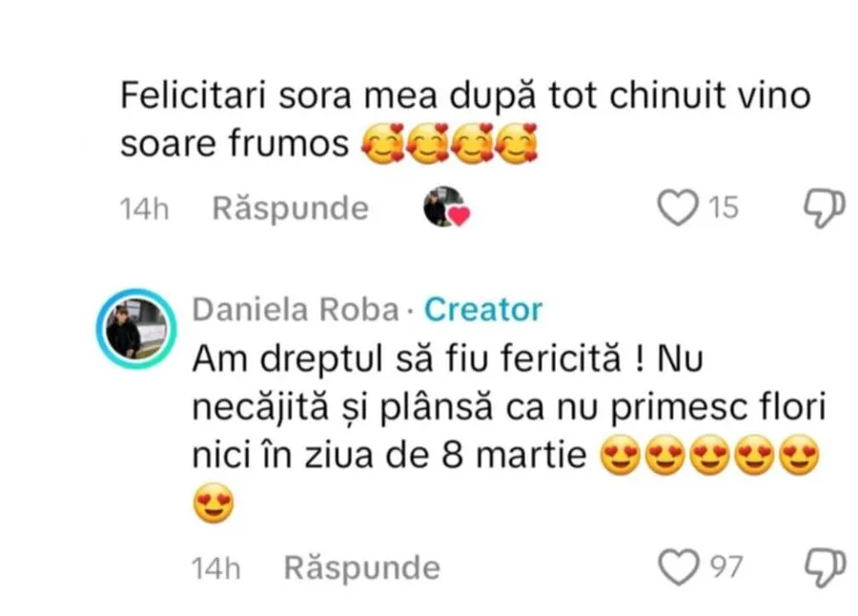The height and width of the screenshot is (616, 858).
Task: Click the lone heart-eyes emoji on last line
Action: coord(214,503)
